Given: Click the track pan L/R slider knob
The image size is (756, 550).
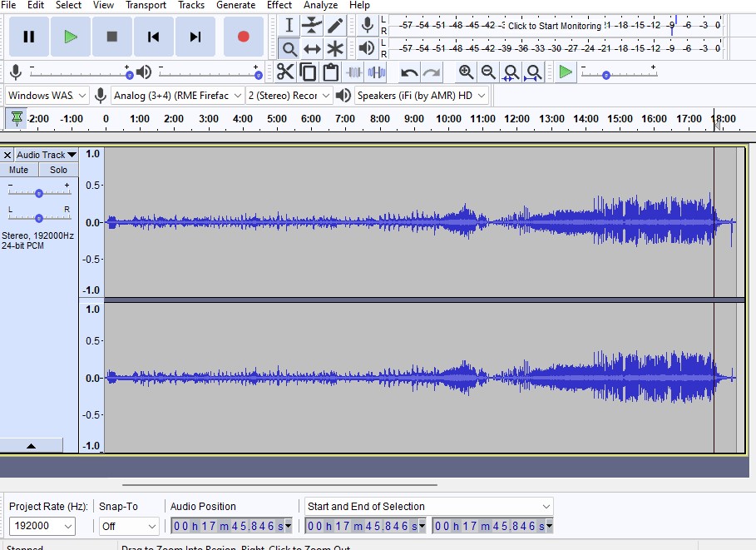Looking at the screenshot, I should pyautogui.click(x=39, y=218).
